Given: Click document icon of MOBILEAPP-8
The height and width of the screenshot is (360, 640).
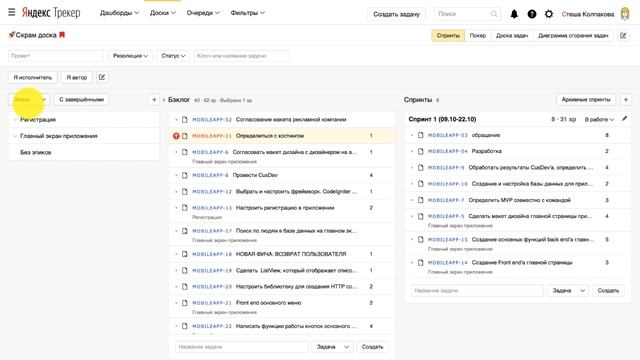Looking at the screenshot, I should point(185,175).
